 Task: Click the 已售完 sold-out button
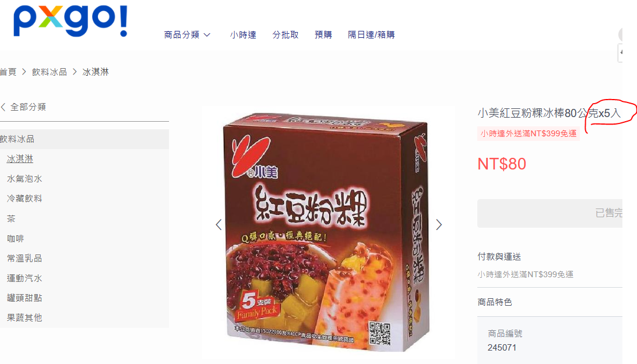pos(550,213)
